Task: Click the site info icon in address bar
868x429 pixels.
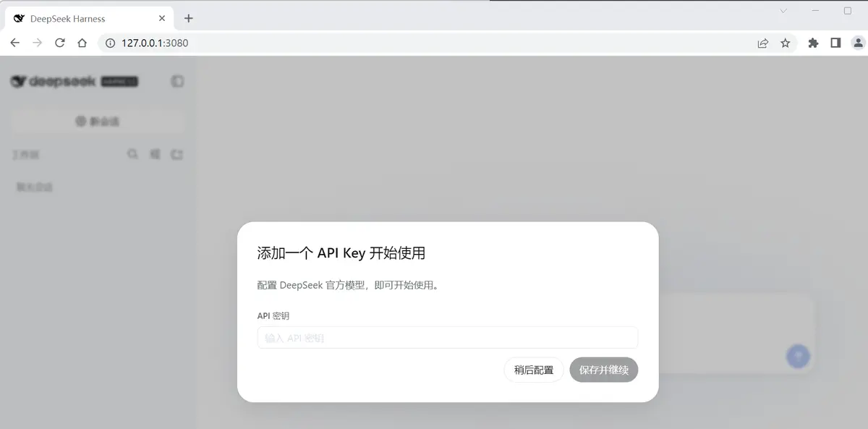Action: pos(111,43)
